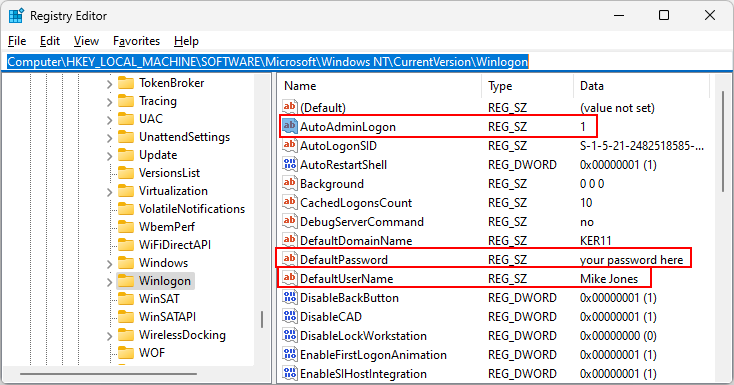Click the 'your password here' data cell
This screenshot has height=385, width=734.
[x=631, y=259]
